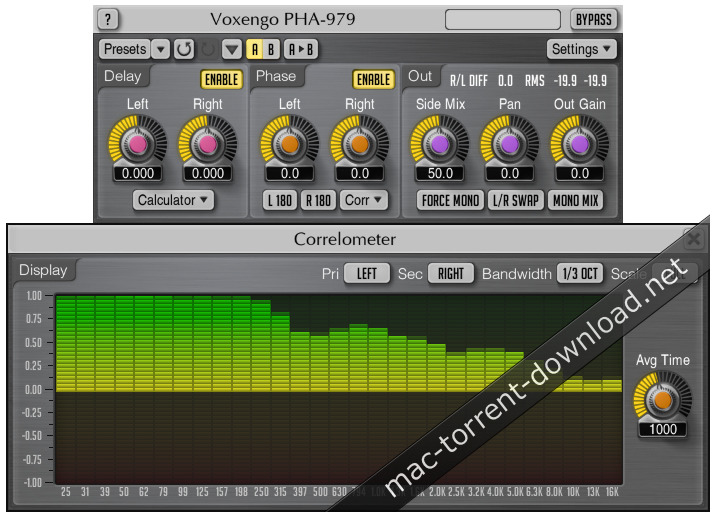
Task: Toggle L 180 phase invert
Action: tap(280, 201)
